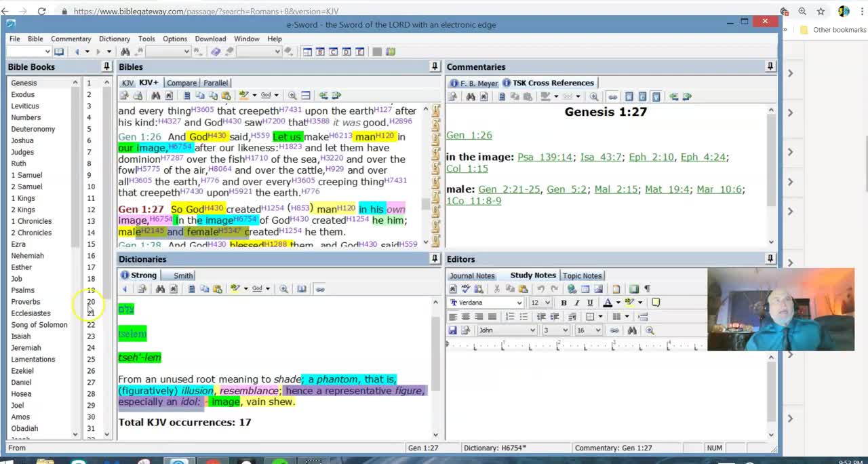Justify editor text
This screenshot has height=464, width=868.
[x=492, y=317]
